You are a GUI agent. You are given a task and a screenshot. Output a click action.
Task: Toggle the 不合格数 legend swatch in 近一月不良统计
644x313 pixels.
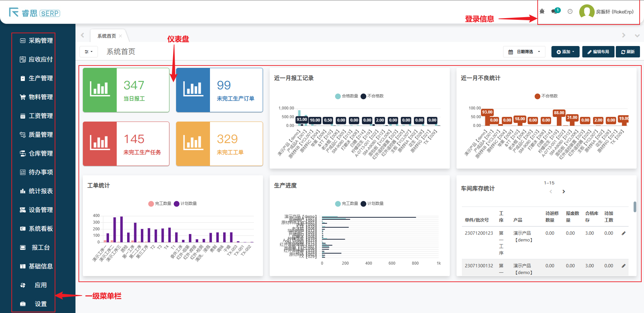[x=537, y=96]
